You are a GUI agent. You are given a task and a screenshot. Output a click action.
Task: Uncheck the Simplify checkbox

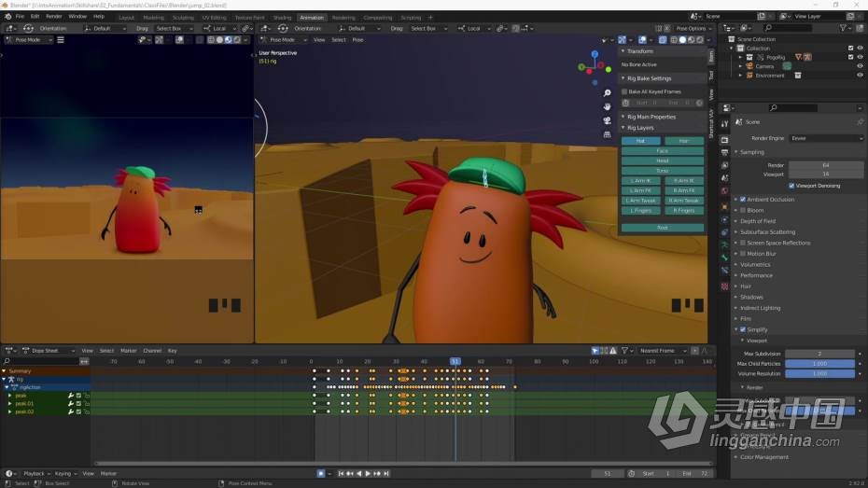(743, 329)
